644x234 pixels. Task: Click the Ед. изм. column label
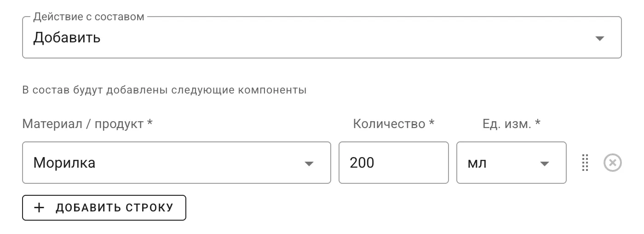tap(506, 124)
